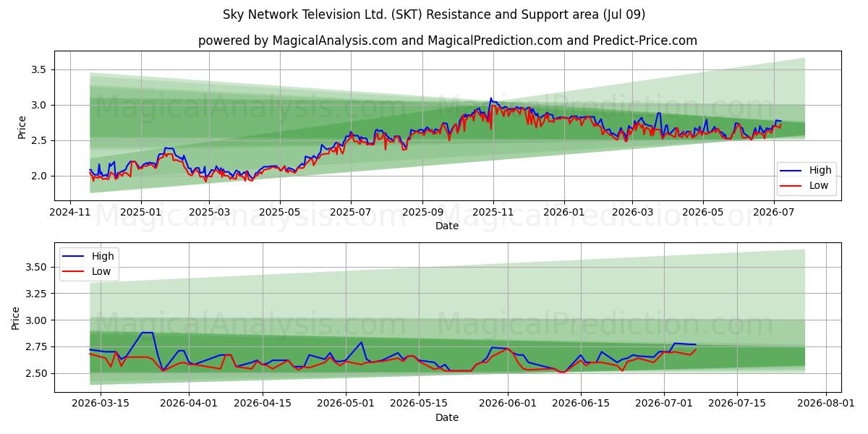Click the Low legend entry in top chart
This screenshot has height=434, width=868.
[806, 185]
